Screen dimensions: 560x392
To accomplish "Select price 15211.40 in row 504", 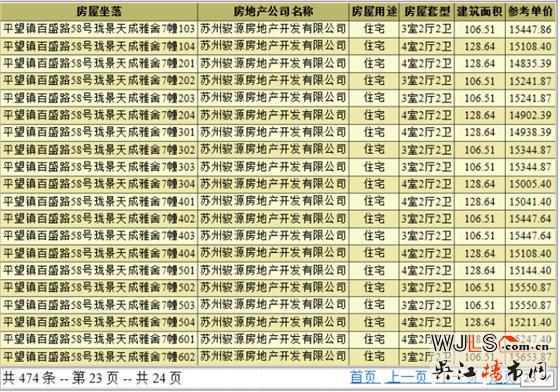I will pos(530,322).
